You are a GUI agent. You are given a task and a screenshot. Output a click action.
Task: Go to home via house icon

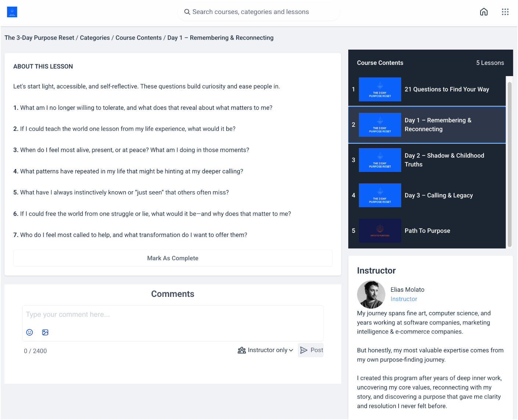484,12
